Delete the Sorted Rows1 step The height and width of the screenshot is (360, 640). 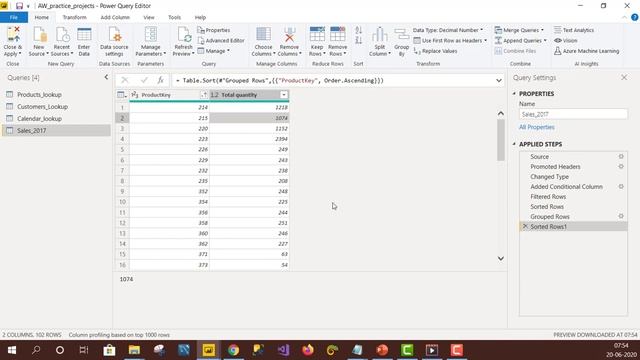525,226
